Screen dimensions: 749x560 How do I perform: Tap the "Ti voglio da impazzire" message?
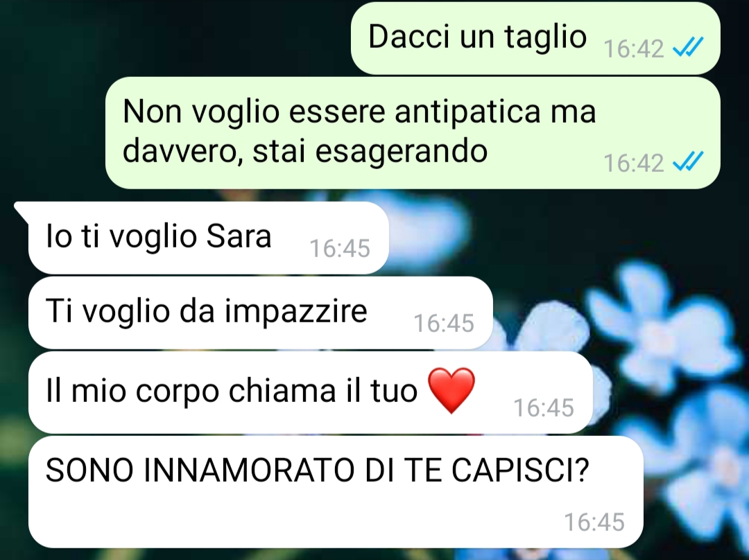(260, 313)
